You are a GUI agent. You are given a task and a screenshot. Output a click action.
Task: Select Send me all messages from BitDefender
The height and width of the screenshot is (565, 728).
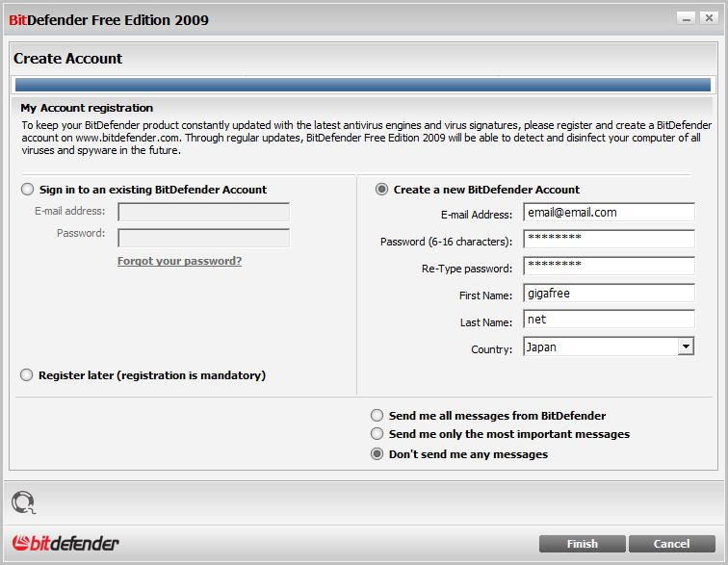tap(377, 415)
